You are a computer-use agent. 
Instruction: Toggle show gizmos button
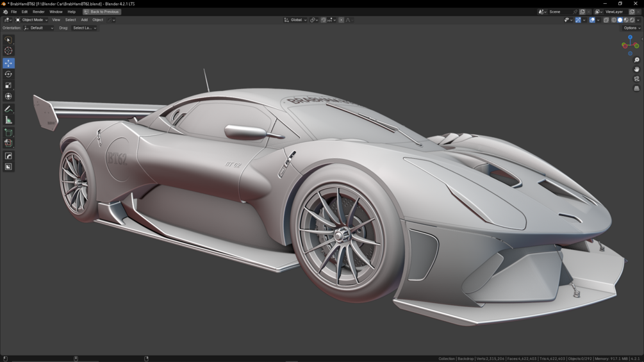pyautogui.click(x=578, y=20)
